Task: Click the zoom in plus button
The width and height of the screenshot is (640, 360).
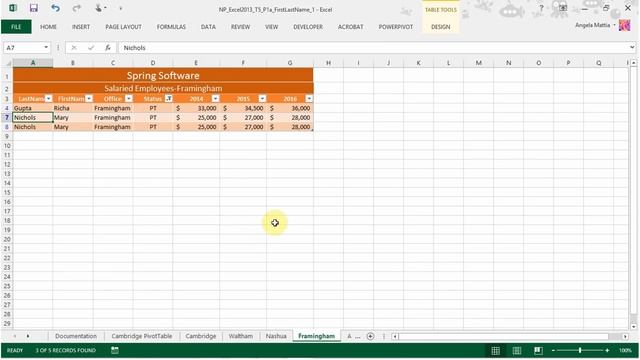Action: 607,350
